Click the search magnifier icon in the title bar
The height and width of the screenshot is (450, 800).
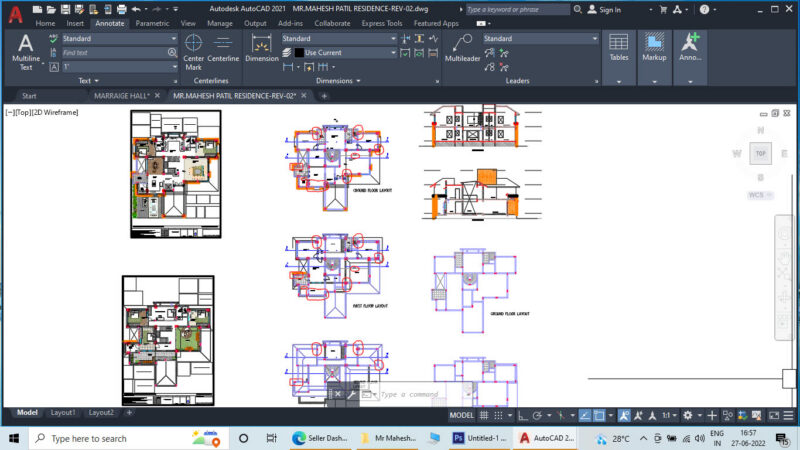coord(577,9)
